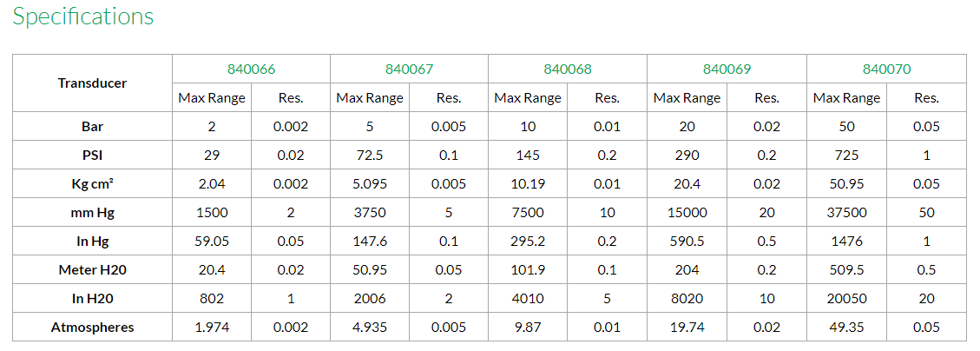Viewport: 980px width, 351px height.
Task: Click the 20050 In H20 value
Action: (846, 299)
